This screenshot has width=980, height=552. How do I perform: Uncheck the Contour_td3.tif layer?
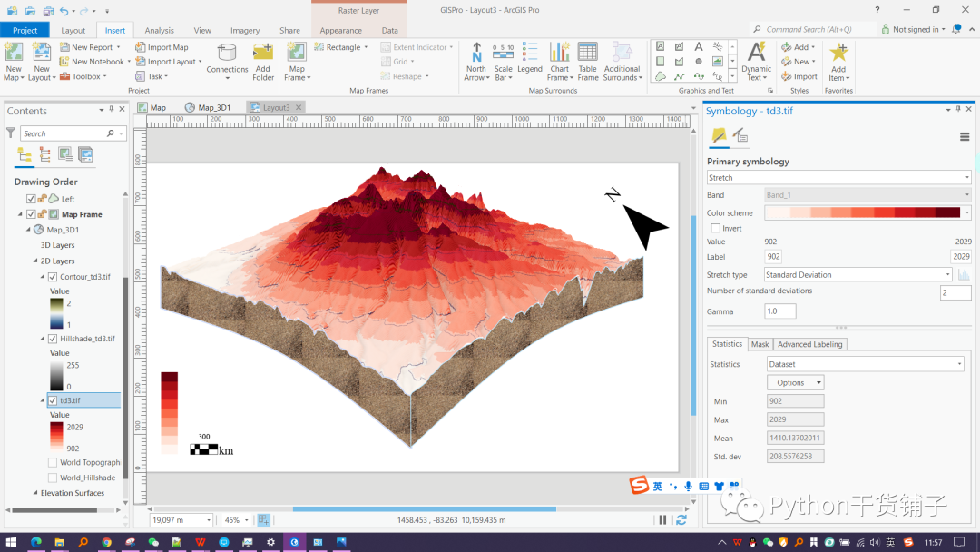53,276
